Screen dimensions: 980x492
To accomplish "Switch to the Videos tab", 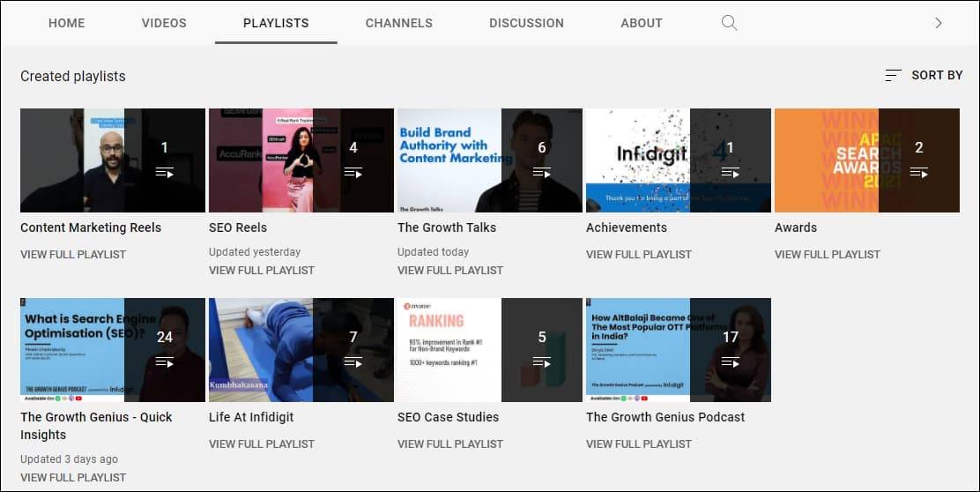I will 164,23.
